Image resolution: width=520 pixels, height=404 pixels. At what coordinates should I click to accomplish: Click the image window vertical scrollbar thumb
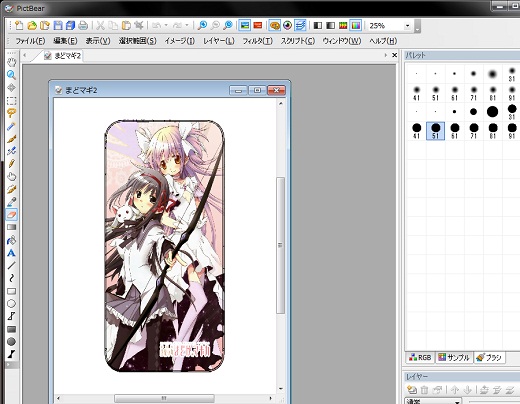[x=281, y=245]
